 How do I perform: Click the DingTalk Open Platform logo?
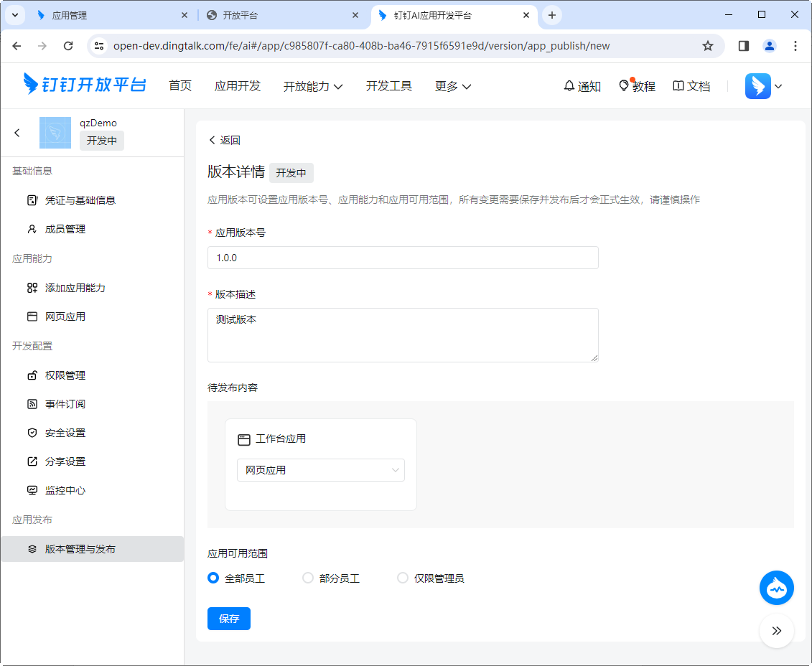point(84,85)
